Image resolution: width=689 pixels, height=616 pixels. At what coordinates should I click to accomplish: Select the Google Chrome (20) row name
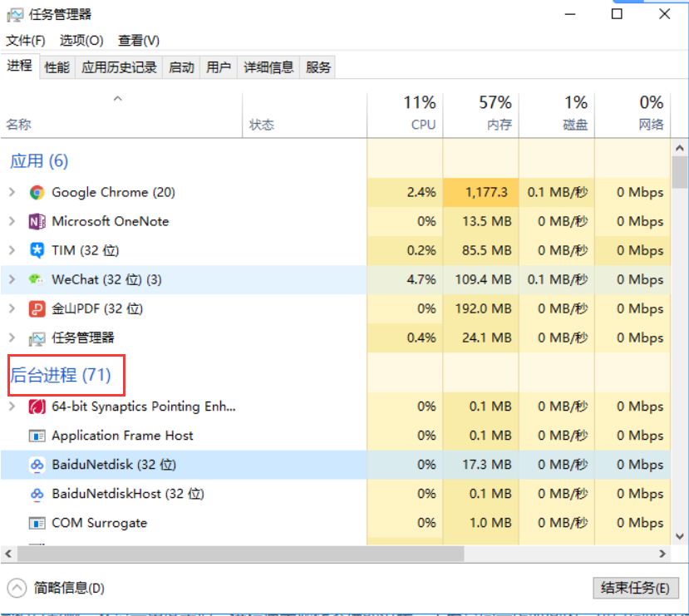(x=113, y=192)
